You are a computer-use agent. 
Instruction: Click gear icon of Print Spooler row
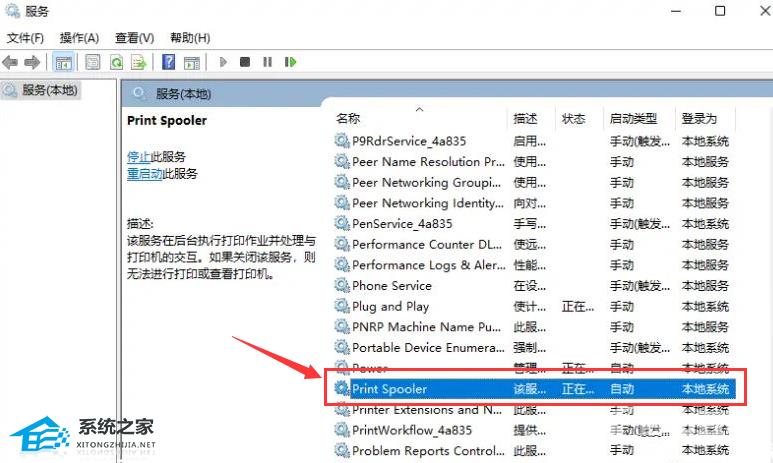pyautogui.click(x=342, y=388)
